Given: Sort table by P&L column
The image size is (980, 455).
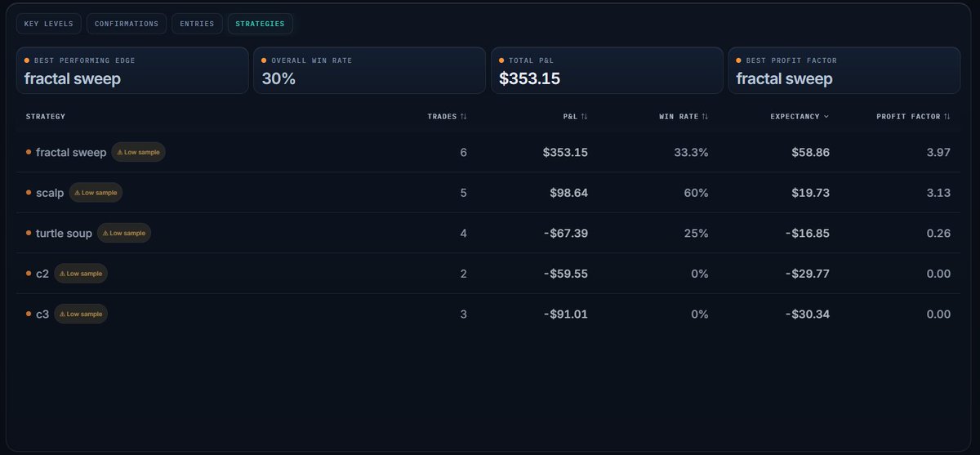Looking at the screenshot, I should click(x=575, y=117).
